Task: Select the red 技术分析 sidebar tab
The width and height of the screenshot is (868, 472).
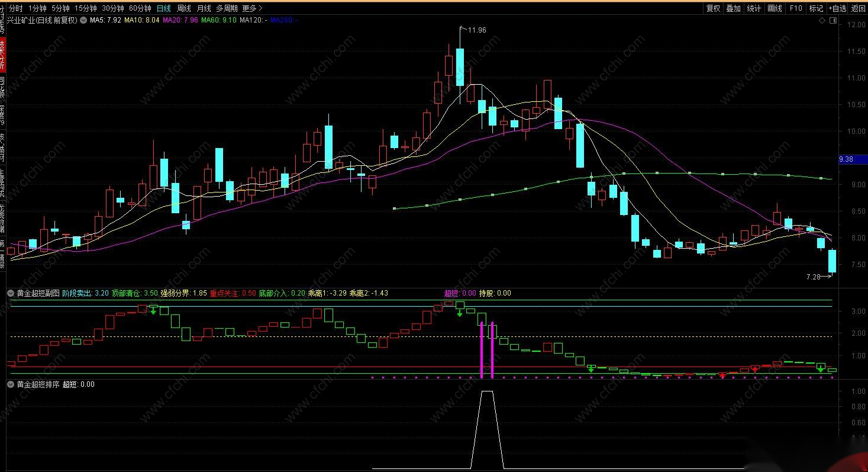Action: (3, 56)
